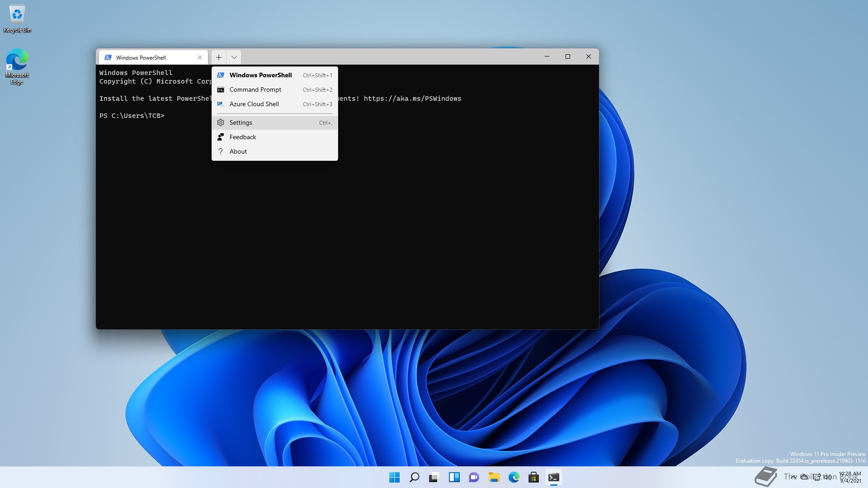This screenshot has height=488, width=868.
Task: Close the Terminal window
Action: [589, 56]
